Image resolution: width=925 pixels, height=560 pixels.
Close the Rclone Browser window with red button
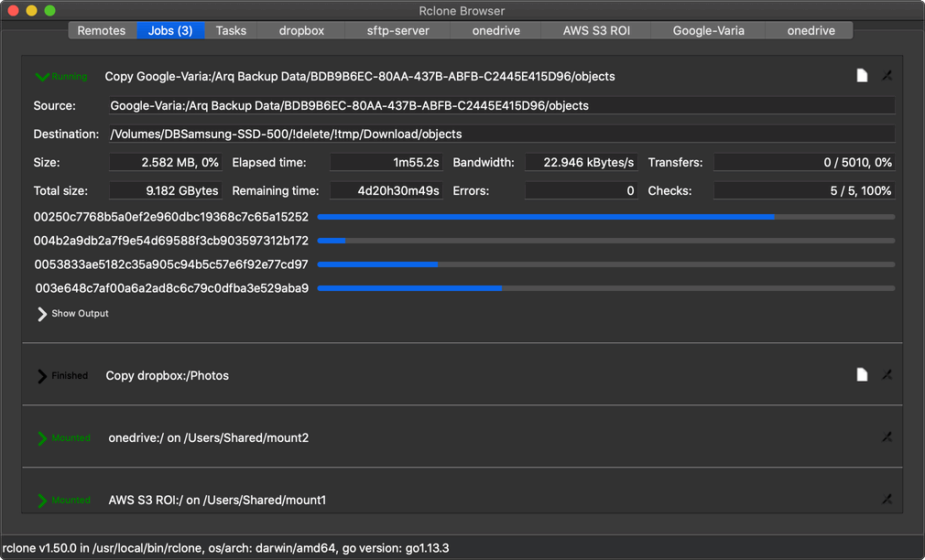click(x=14, y=11)
